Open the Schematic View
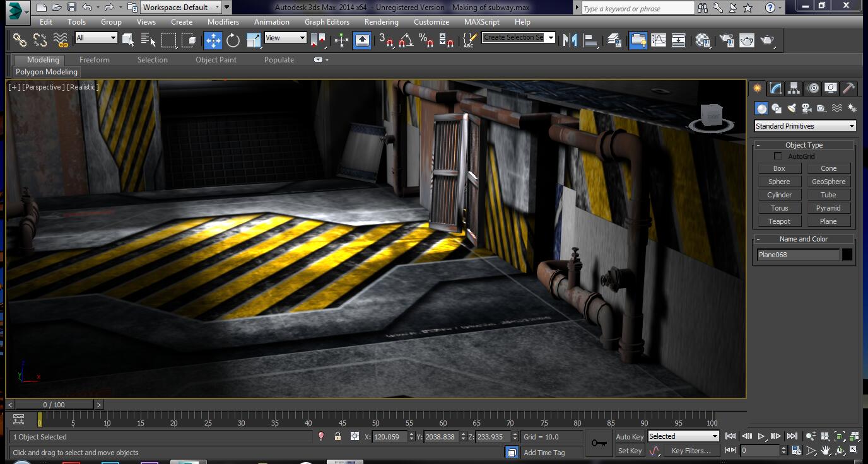The height and width of the screenshot is (464, 868). pyautogui.click(x=679, y=40)
